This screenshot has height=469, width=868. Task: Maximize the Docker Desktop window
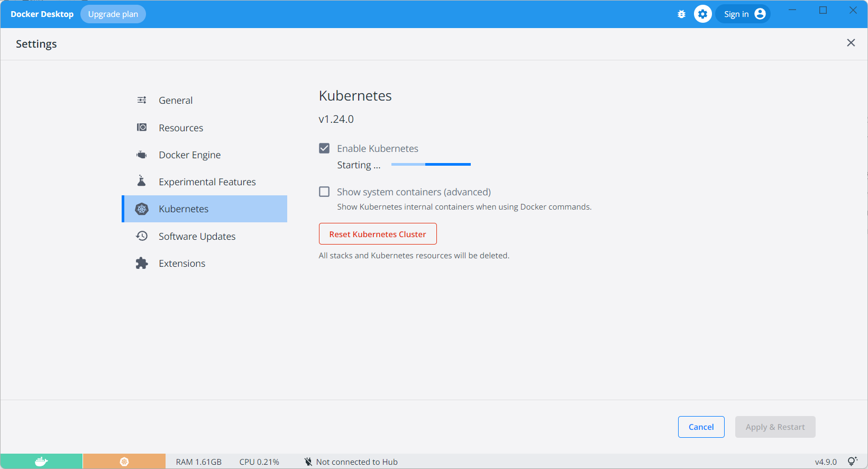823,10
